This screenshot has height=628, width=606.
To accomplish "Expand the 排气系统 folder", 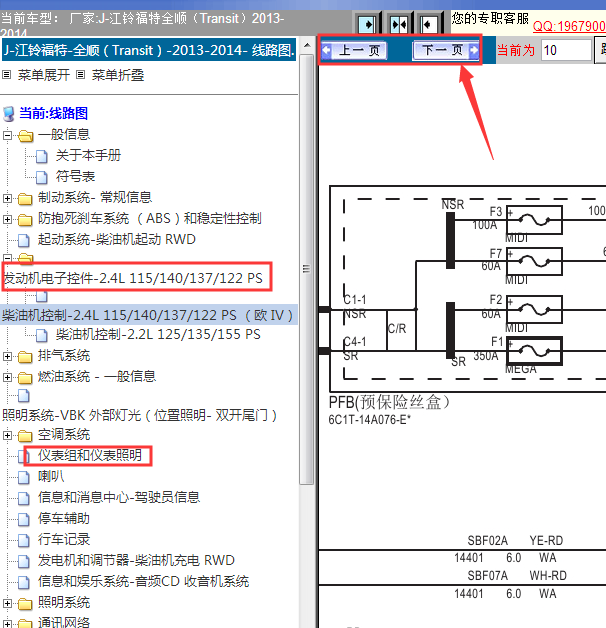I will (x=7, y=356).
